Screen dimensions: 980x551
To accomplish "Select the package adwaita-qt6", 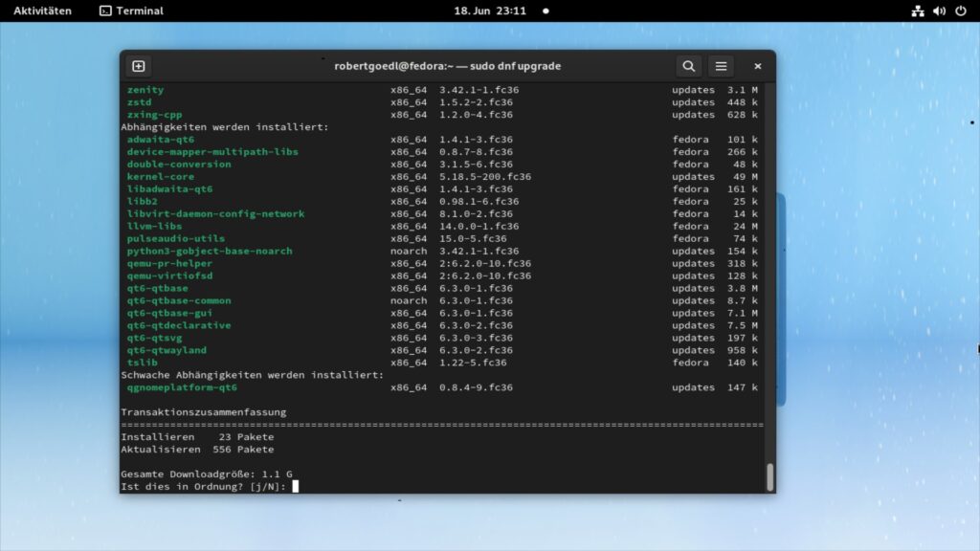I will 161,140.
